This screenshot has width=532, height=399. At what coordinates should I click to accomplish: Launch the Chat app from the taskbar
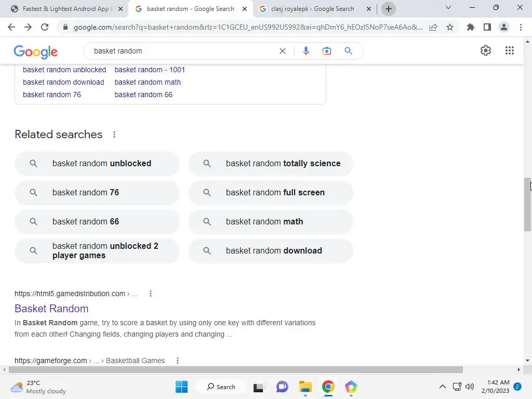pos(282,387)
